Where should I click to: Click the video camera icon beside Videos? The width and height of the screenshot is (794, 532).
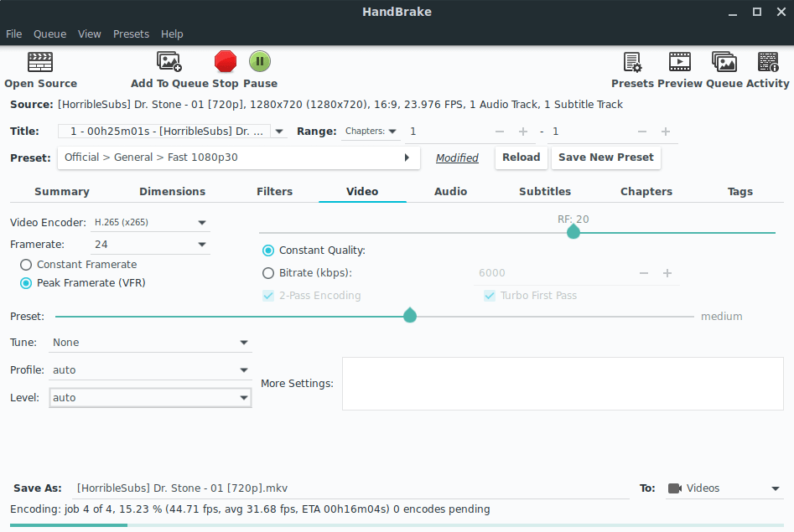tap(674, 488)
